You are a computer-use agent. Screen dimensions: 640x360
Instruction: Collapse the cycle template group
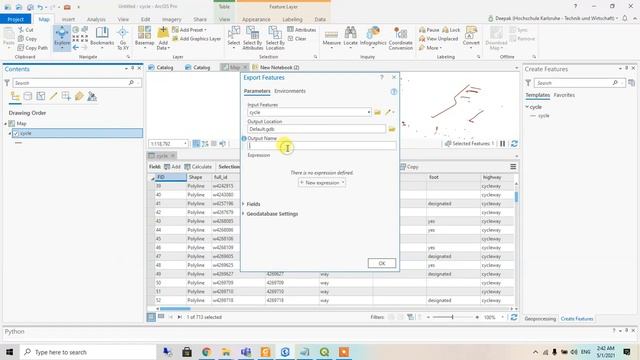click(x=527, y=107)
